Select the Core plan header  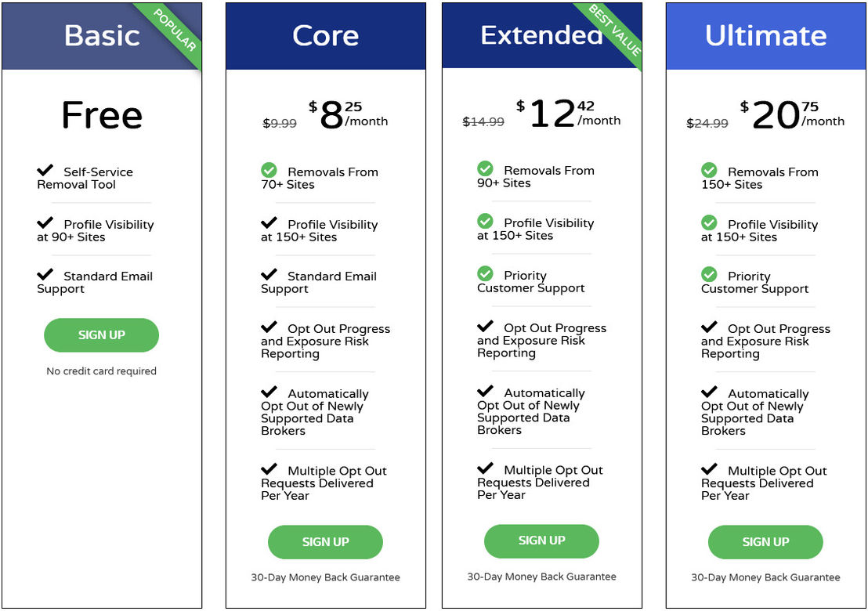pos(326,36)
